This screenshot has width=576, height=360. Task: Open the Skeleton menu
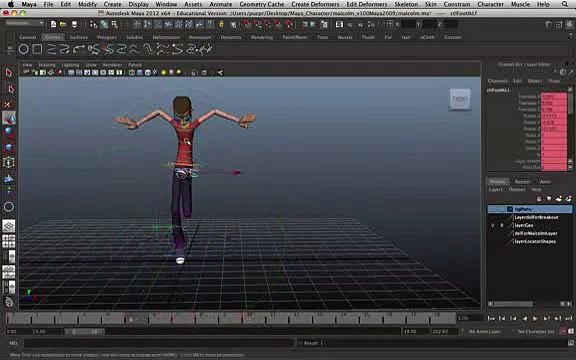click(406, 4)
